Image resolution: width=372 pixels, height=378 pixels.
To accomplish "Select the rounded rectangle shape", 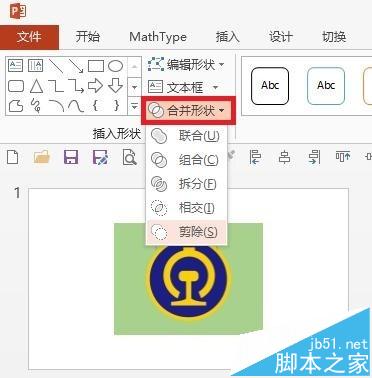I will (x=16, y=86).
